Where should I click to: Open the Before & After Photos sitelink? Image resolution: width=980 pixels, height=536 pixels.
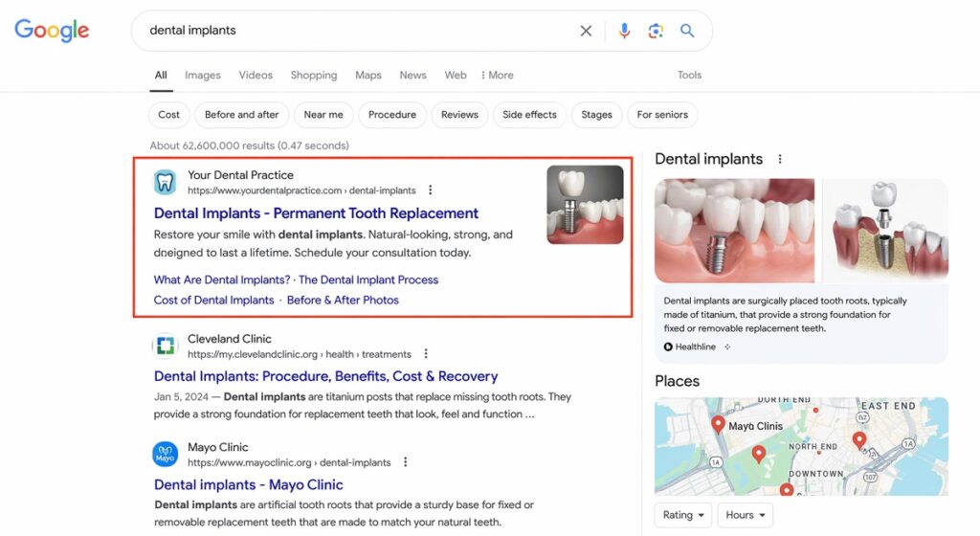(343, 300)
